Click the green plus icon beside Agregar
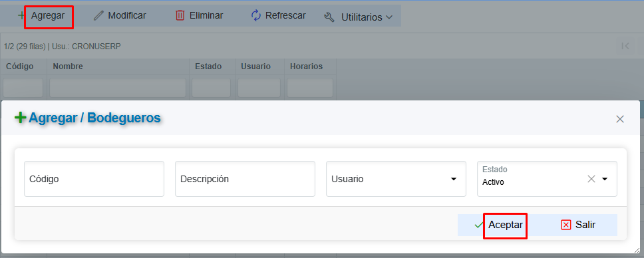 point(22,15)
